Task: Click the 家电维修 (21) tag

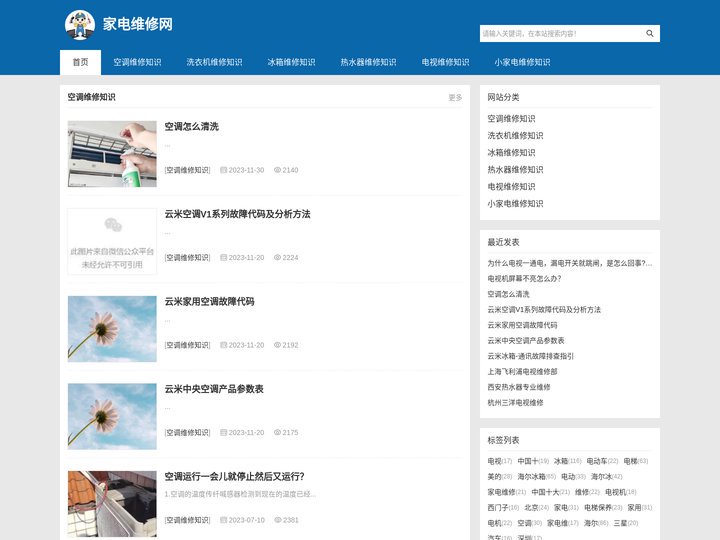Action: click(506, 492)
